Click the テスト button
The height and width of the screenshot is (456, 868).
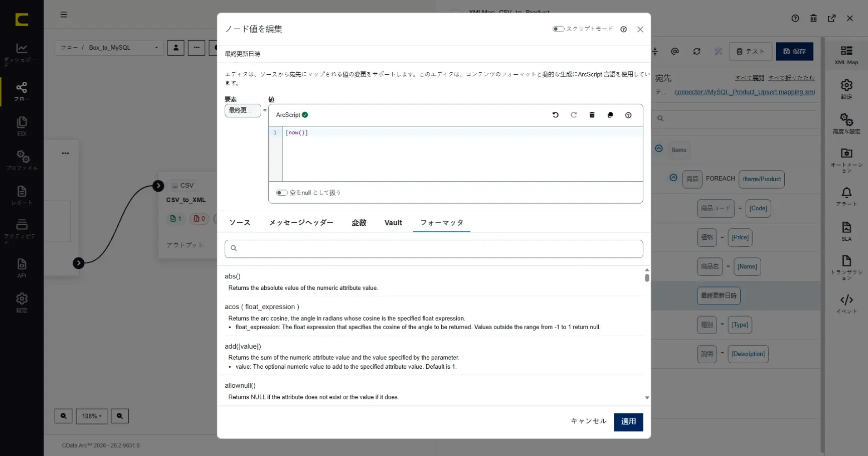[750, 51]
